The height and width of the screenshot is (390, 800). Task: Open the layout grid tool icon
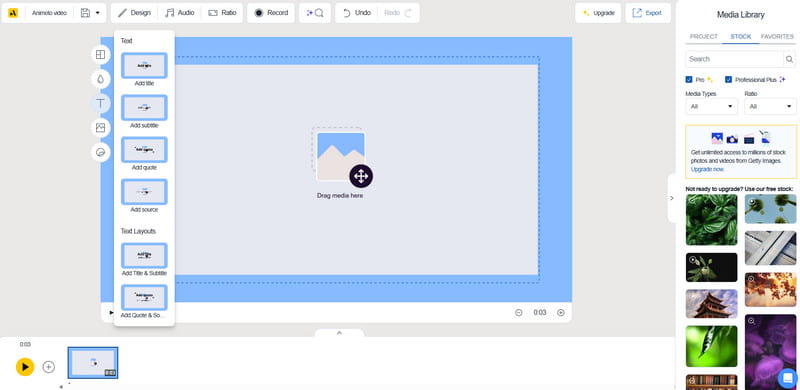click(x=101, y=55)
